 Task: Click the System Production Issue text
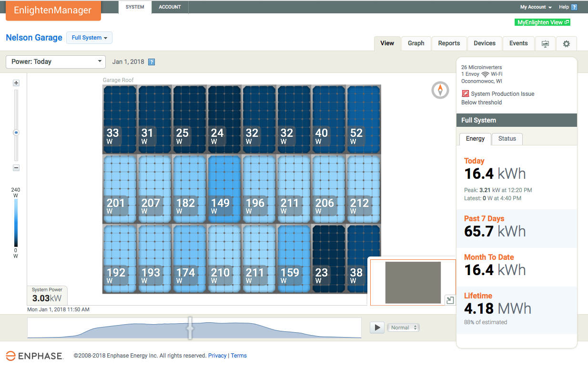click(503, 94)
